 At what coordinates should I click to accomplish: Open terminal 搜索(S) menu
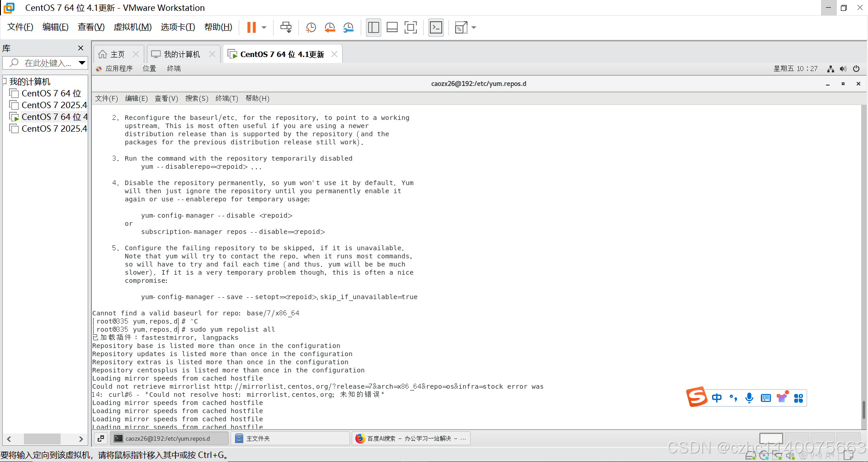point(197,98)
